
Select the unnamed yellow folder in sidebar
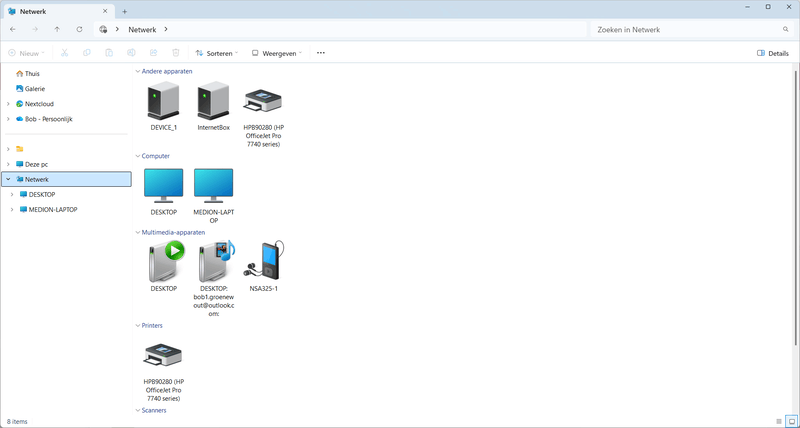pyautogui.click(x=20, y=149)
